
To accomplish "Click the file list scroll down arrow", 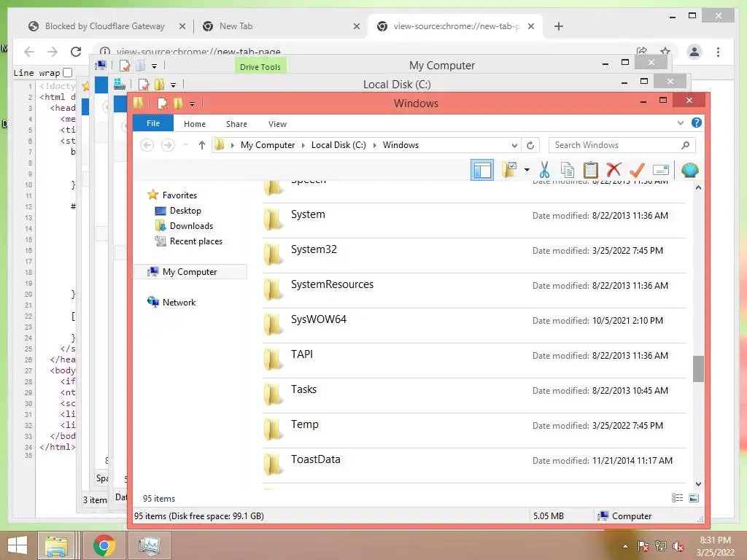I will tap(698, 484).
